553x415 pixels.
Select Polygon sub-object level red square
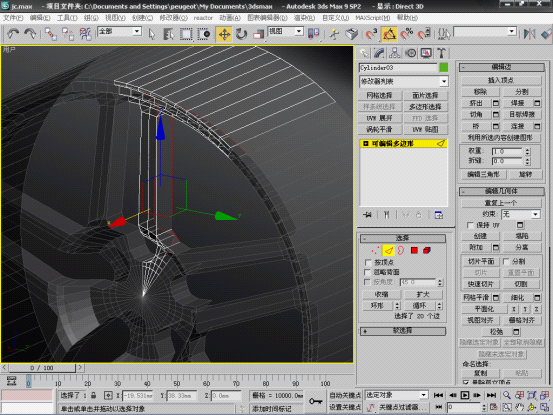tap(414, 251)
